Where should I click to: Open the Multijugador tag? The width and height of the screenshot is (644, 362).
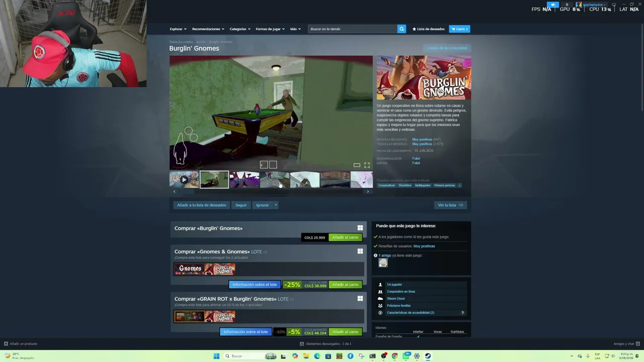click(423, 186)
